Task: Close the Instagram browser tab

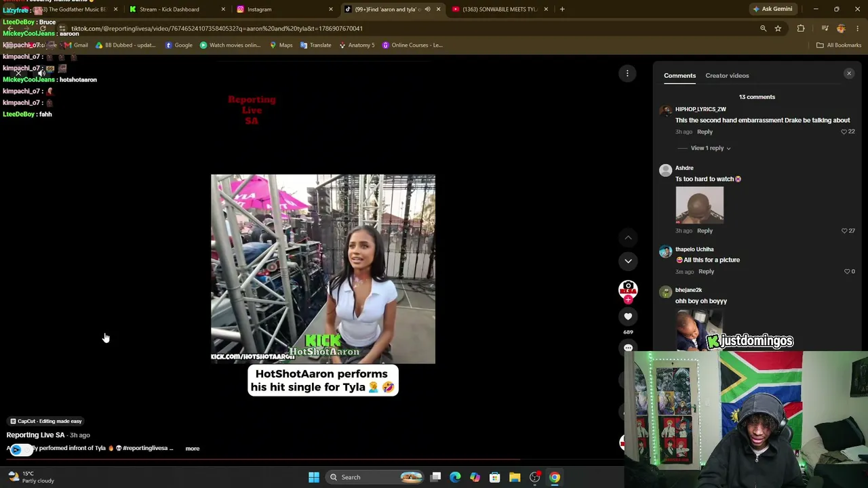Action: pos(331,9)
